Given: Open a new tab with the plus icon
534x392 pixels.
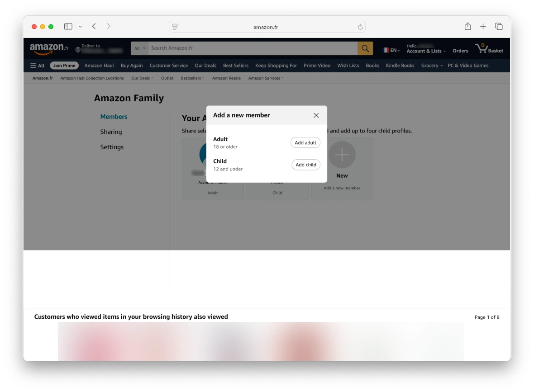Looking at the screenshot, I should pos(483,26).
